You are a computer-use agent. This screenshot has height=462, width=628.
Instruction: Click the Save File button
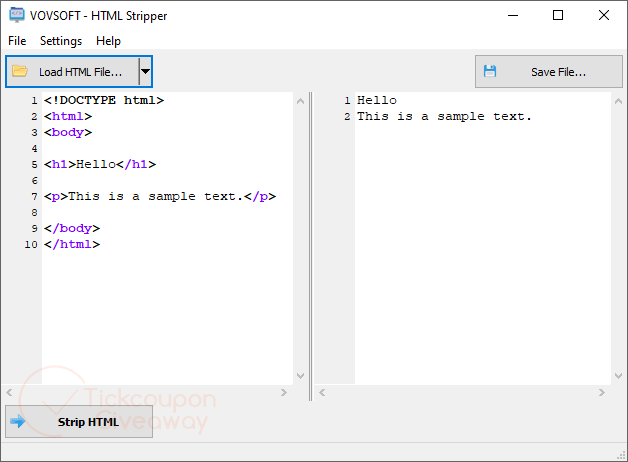[549, 72]
